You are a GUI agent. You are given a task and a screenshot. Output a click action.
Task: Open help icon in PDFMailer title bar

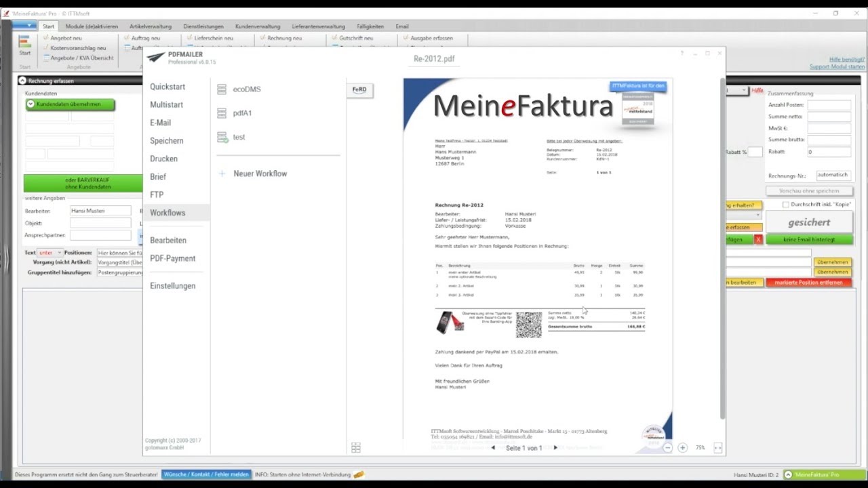point(682,53)
